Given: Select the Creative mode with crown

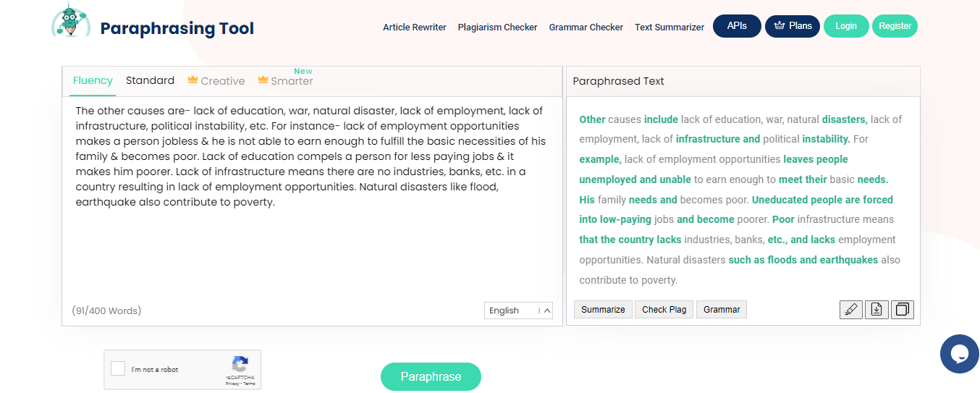Looking at the screenshot, I should tap(216, 81).
